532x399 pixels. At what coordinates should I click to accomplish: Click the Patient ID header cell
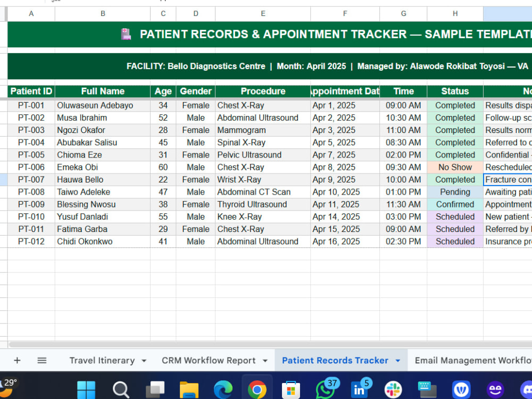tap(31, 92)
